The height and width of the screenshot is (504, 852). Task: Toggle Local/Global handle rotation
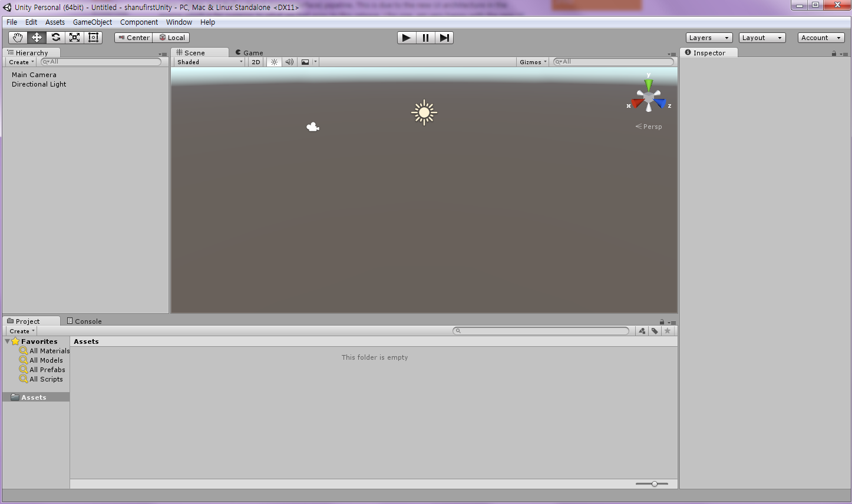pyautogui.click(x=171, y=38)
